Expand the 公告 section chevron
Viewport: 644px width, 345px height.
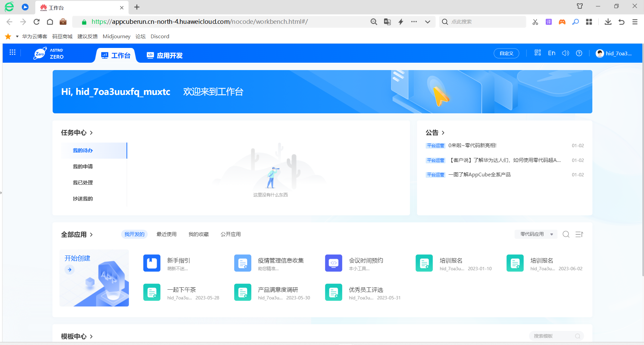443,133
